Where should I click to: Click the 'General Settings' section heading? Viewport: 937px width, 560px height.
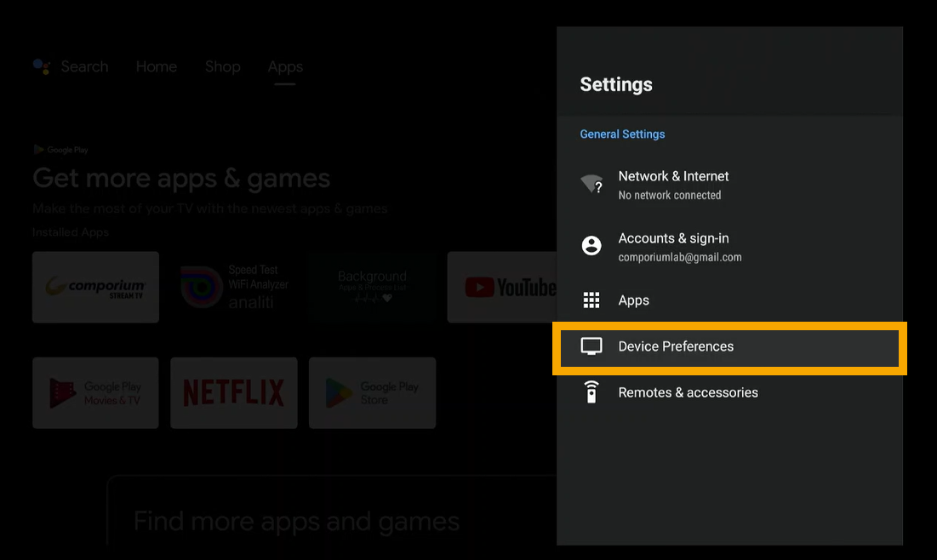pos(622,134)
